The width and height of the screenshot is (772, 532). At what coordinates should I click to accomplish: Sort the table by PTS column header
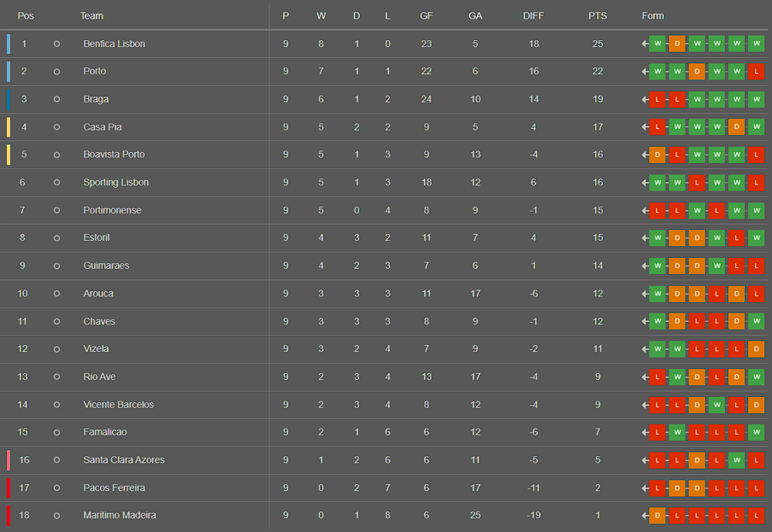coord(598,15)
